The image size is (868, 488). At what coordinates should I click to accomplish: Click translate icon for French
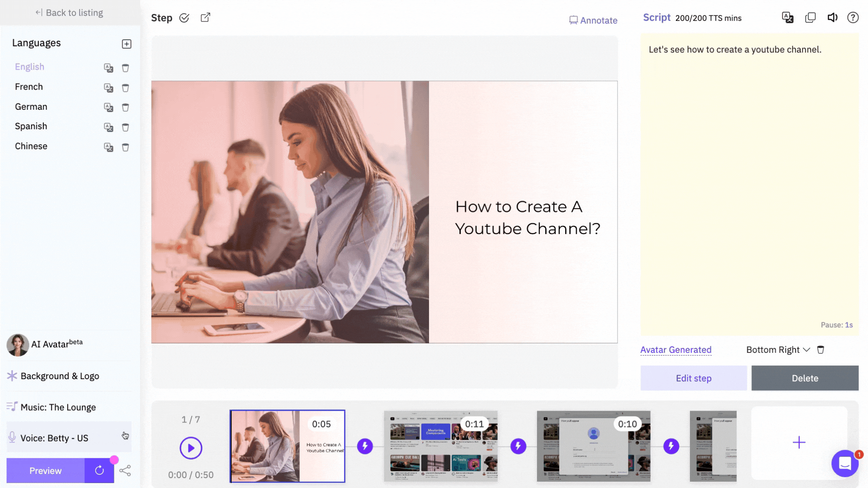108,88
